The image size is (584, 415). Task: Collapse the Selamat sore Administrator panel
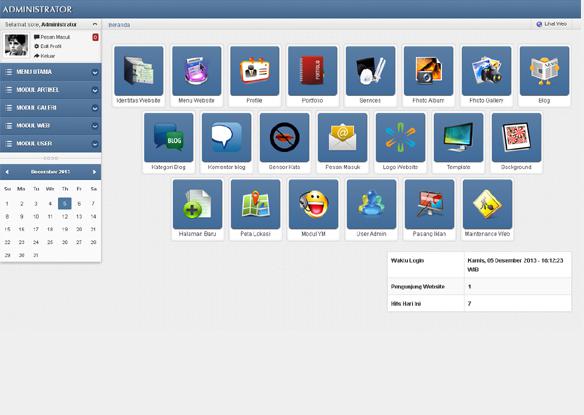[95, 24]
